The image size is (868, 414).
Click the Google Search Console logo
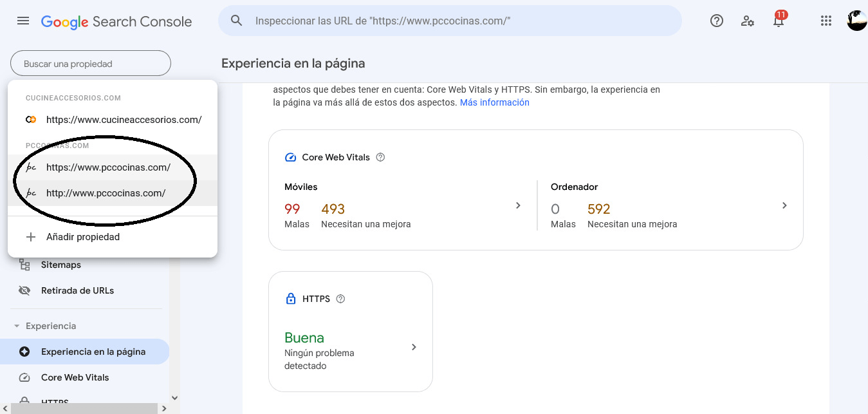pos(116,21)
